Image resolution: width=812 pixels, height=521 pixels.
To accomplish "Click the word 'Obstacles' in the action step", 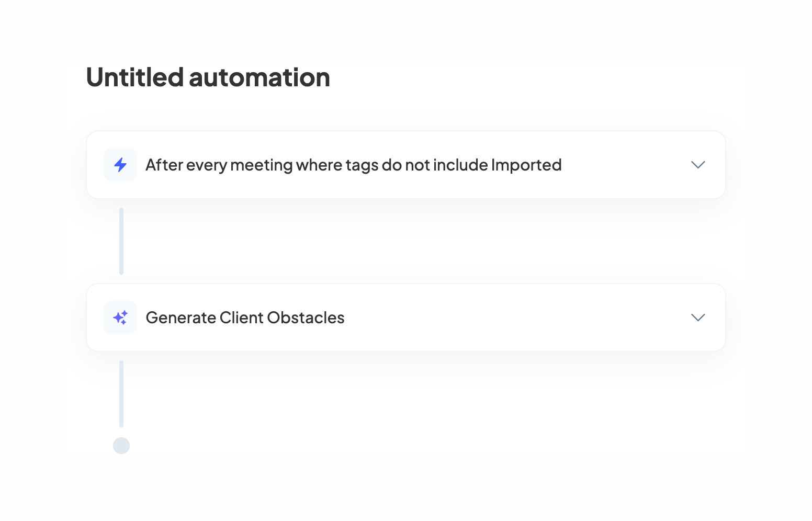I will click(x=306, y=318).
